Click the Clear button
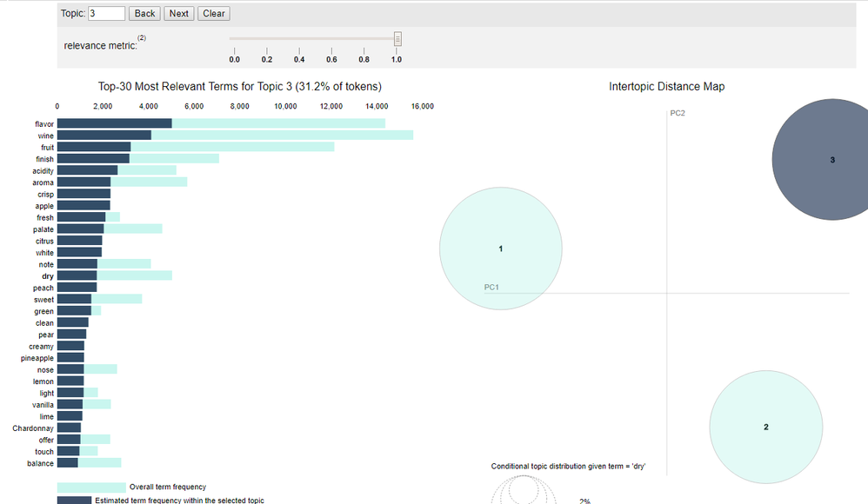 click(213, 13)
